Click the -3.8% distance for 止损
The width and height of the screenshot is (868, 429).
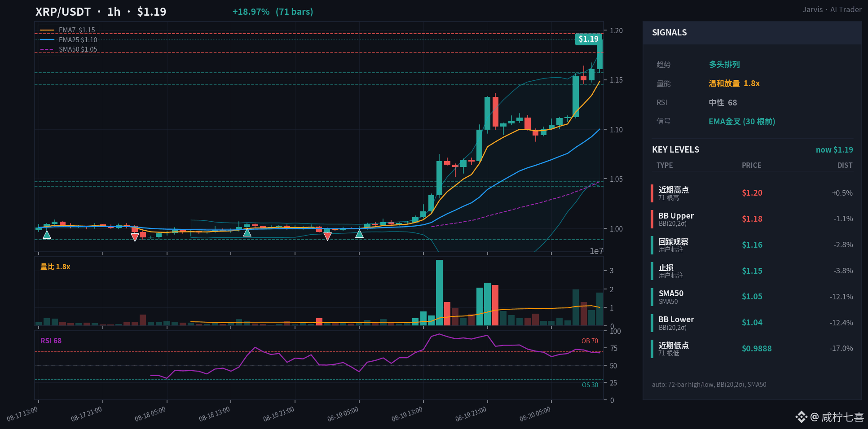point(843,271)
